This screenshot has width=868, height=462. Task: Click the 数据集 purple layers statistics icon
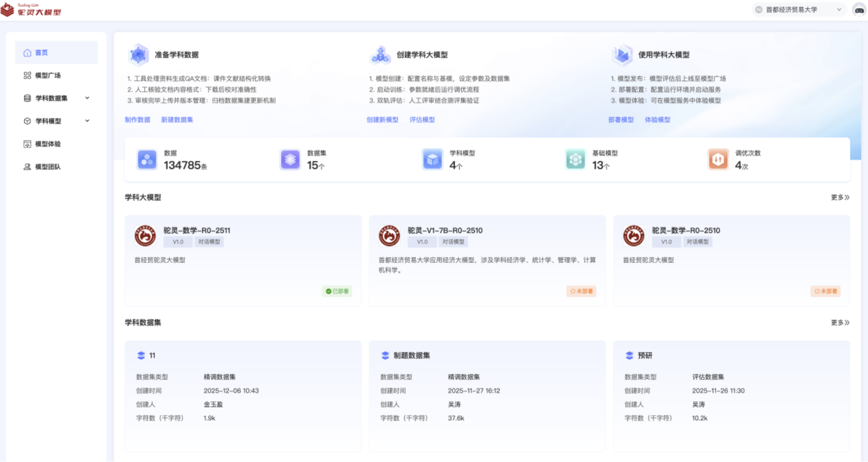[x=290, y=160]
